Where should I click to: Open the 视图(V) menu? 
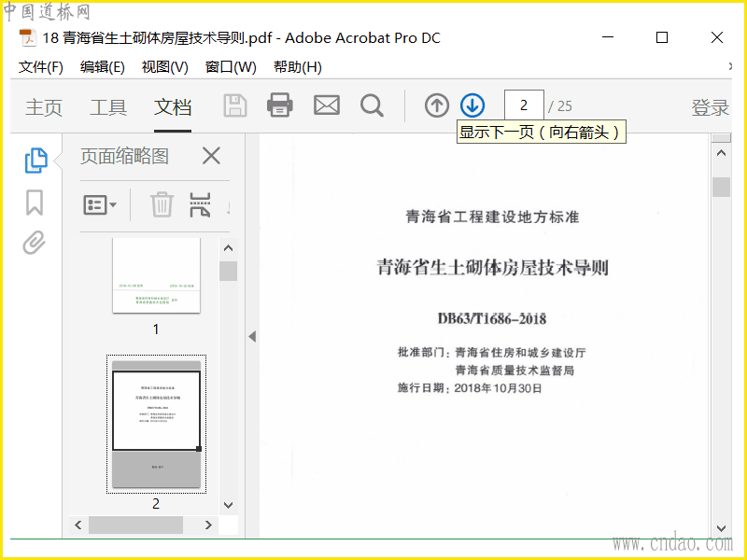point(165,67)
